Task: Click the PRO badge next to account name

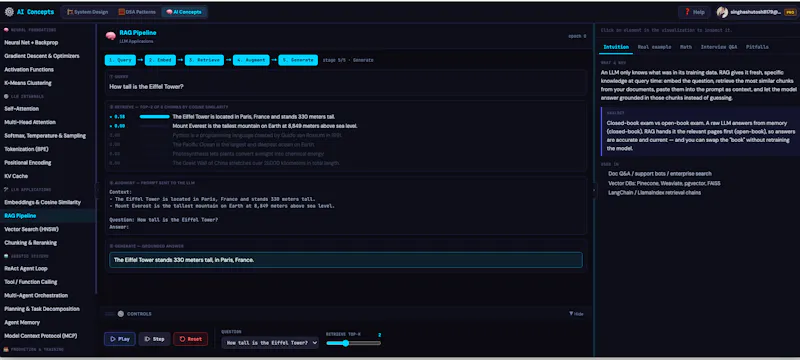Action: (x=790, y=12)
